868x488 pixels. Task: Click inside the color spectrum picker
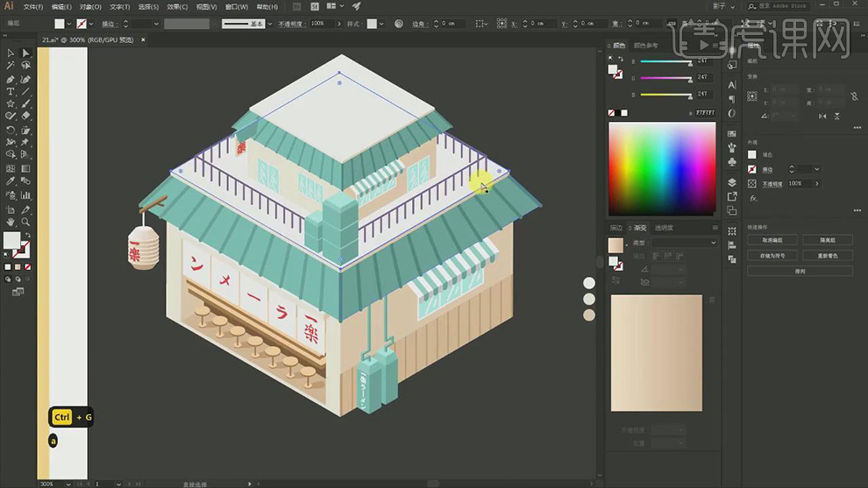point(662,166)
